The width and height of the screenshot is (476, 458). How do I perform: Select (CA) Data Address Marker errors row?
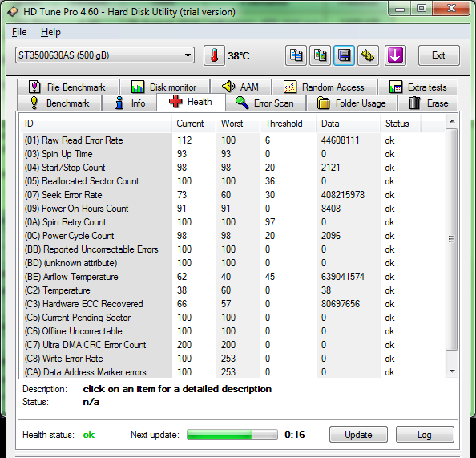pos(232,372)
